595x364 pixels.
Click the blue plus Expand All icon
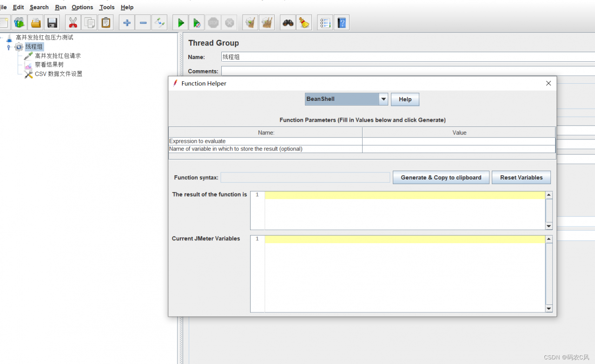click(126, 22)
